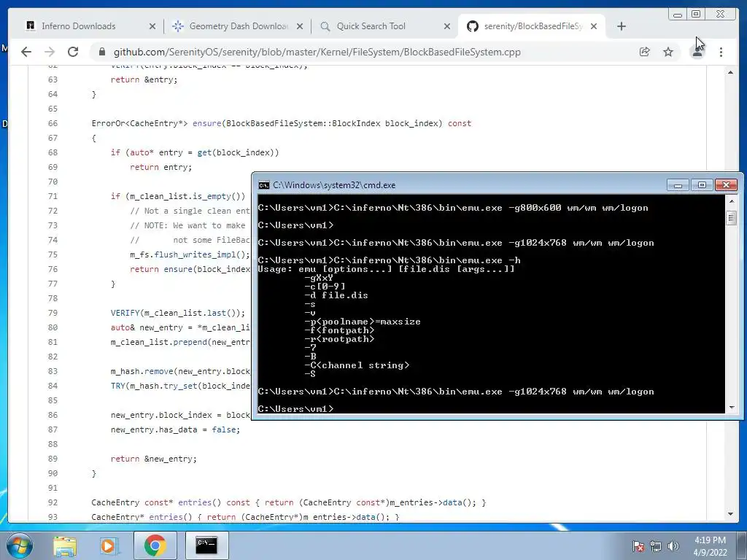
Task: Click 'VERIFY(m_clean_list.last());' code line
Action: click(178, 313)
